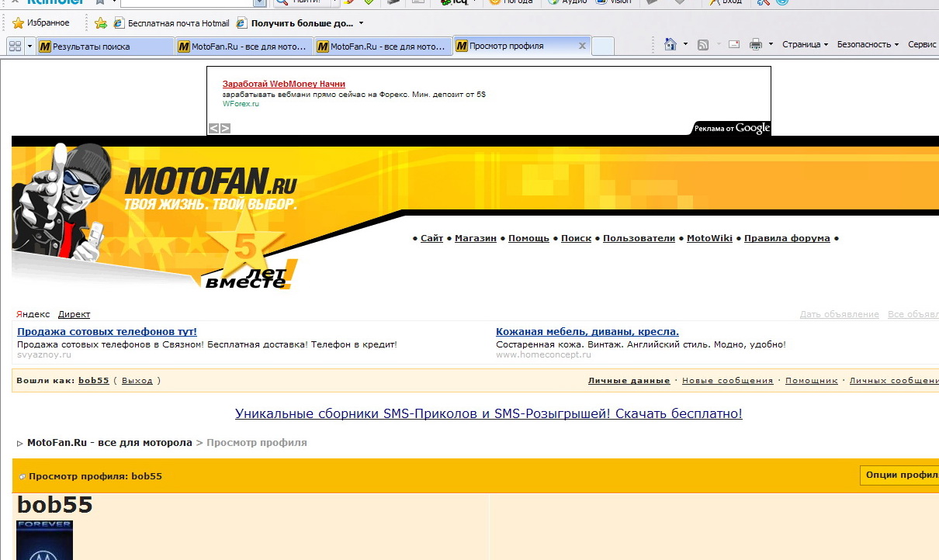Click the MOTOFAN.RU logo banner
939x560 pixels.
pos(211,188)
